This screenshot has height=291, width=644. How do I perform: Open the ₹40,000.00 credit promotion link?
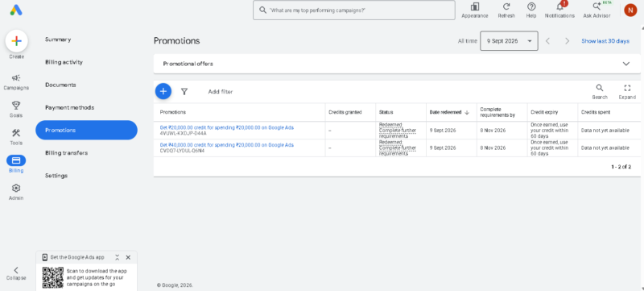pyautogui.click(x=227, y=144)
